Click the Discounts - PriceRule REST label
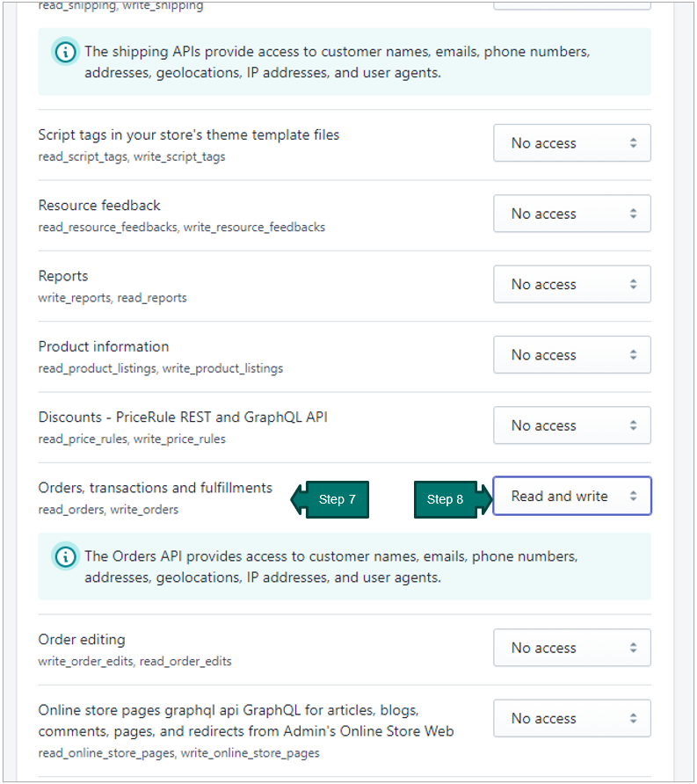697x784 pixels. (183, 417)
